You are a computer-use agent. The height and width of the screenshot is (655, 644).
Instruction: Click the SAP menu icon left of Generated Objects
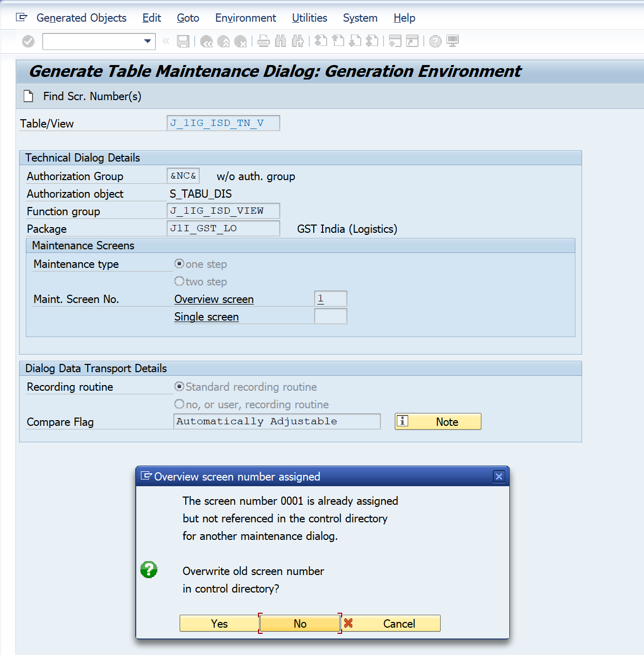click(x=22, y=18)
